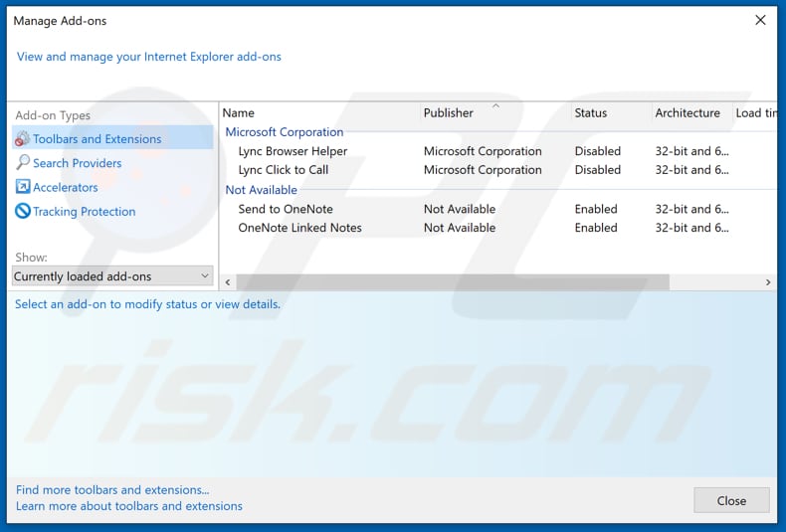Open the Currently loaded add-ons dropdown

click(x=112, y=276)
